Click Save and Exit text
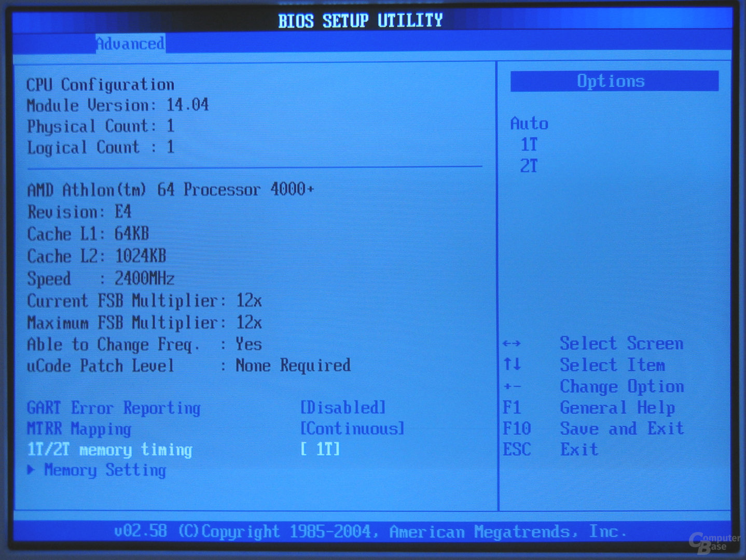 [621, 429]
